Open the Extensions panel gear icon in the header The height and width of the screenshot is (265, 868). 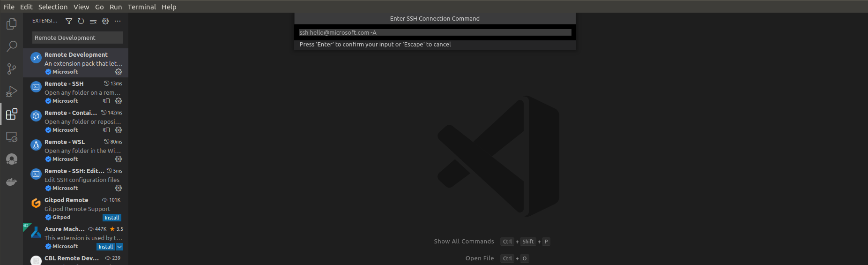pyautogui.click(x=105, y=21)
